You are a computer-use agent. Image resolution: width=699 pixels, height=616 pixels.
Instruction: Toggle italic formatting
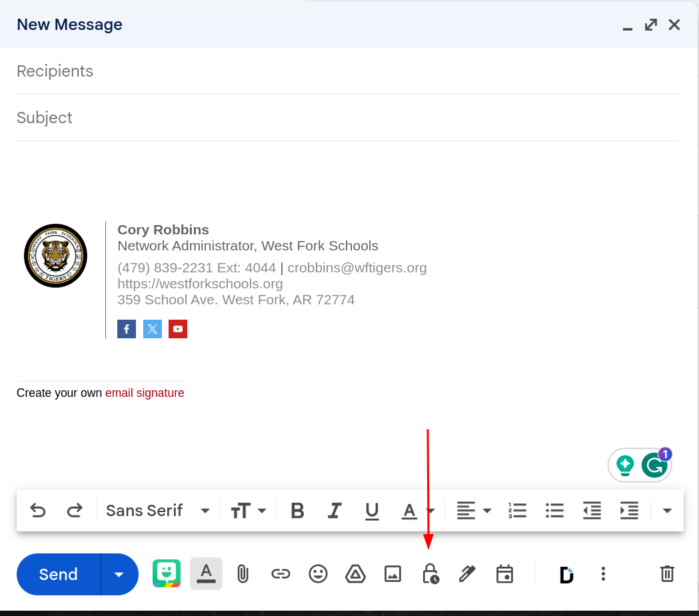(x=335, y=510)
